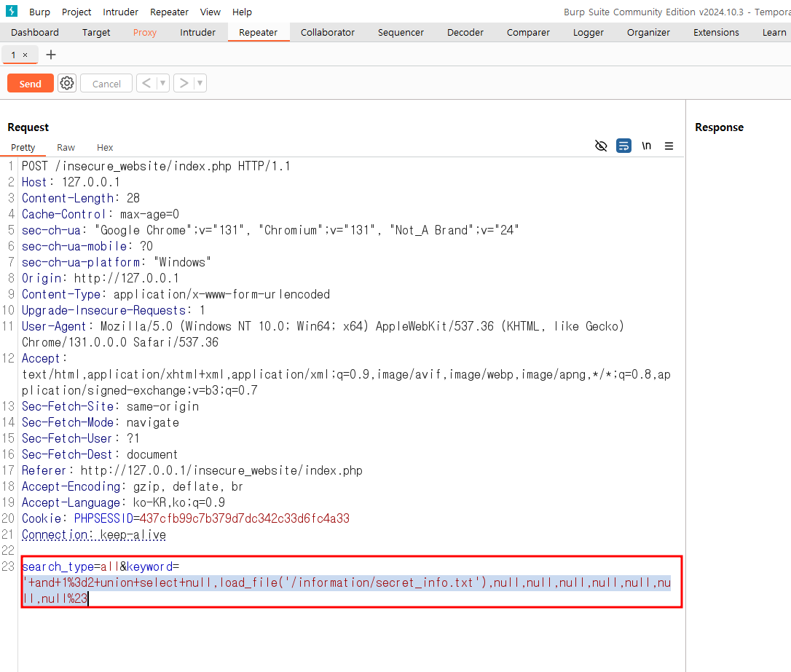Switch to the Target tab
Viewport: 791px width, 672px height.
pos(96,32)
